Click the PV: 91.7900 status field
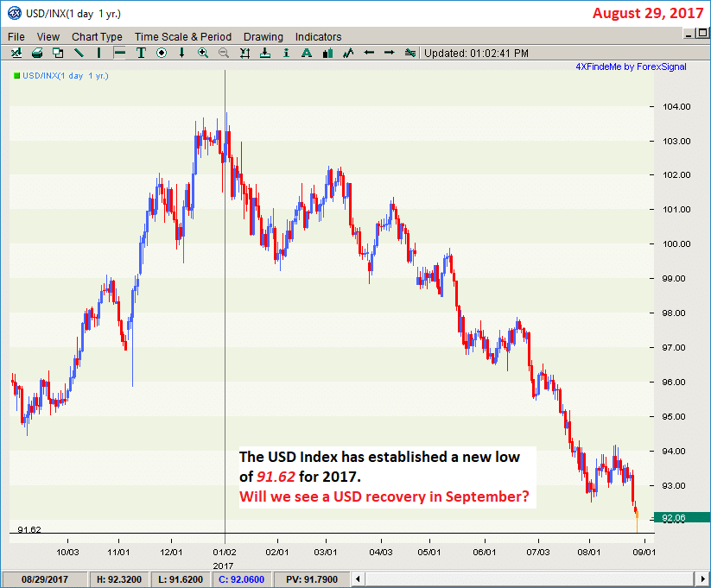The height and width of the screenshot is (588, 711). (x=312, y=579)
